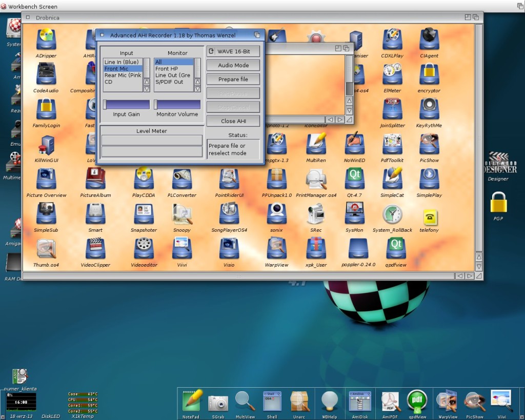Open the SimplePlay drawer
This screenshot has width=525, height=420.
(429, 179)
